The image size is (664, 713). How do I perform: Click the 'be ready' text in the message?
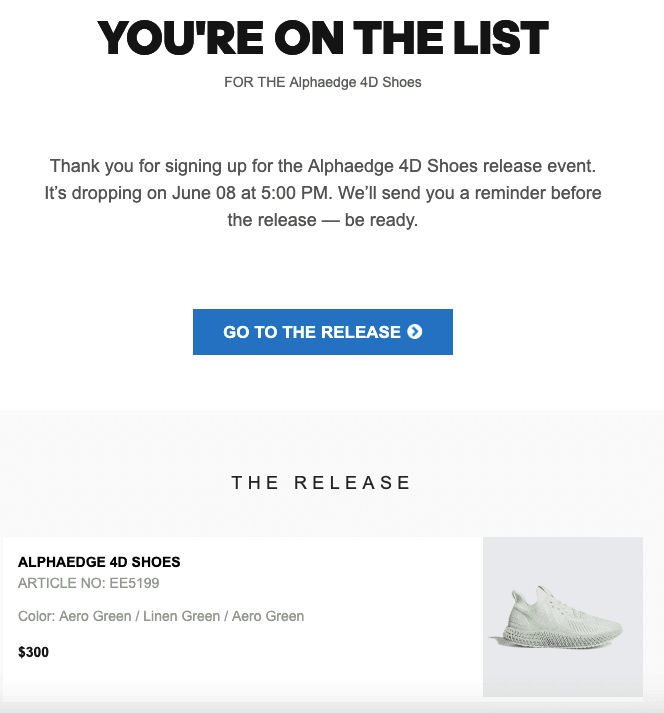pyautogui.click(x=381, y=220)
